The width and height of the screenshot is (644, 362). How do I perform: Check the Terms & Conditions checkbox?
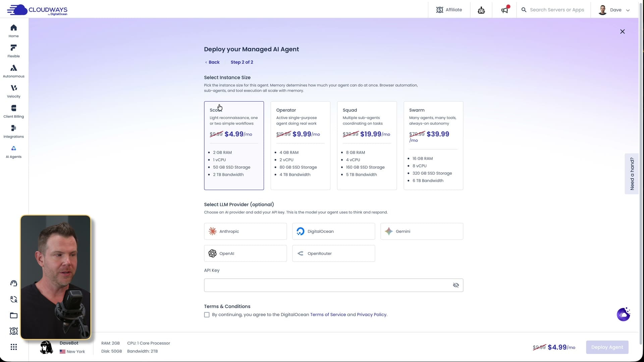point(207,315)
